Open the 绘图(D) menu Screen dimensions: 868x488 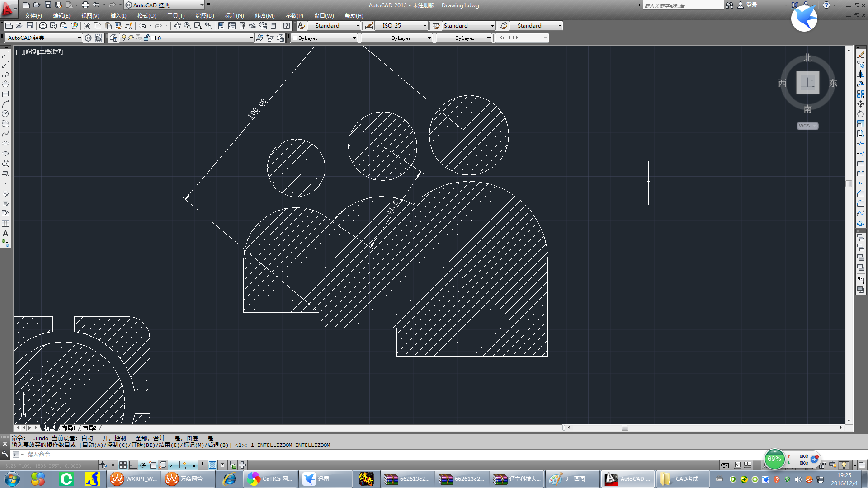pos(204,15)
